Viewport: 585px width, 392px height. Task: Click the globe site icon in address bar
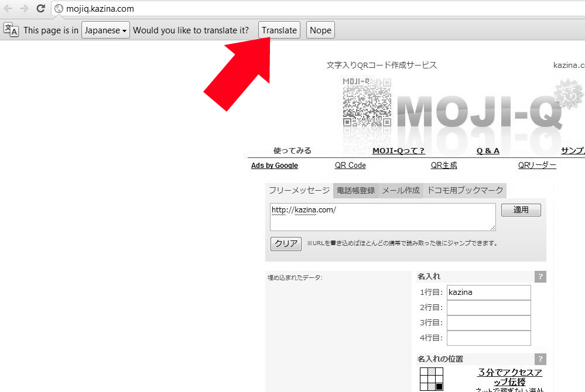click(x=59, y=9)
